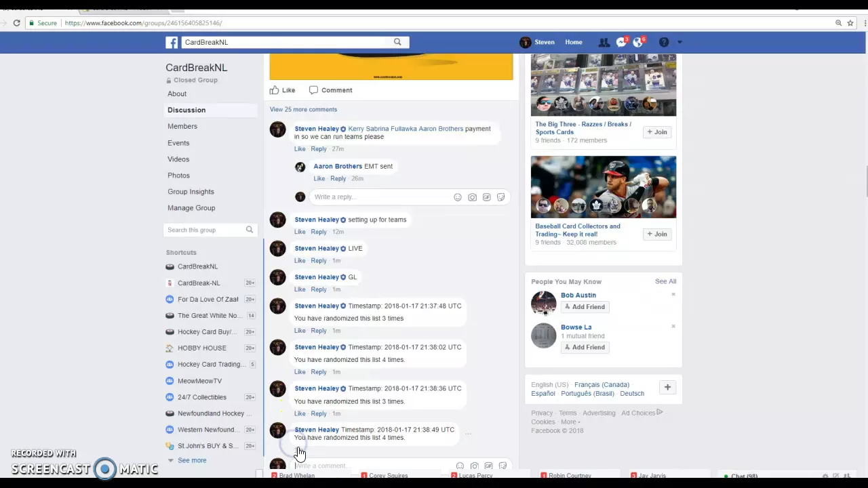
Task: Dismiss Bowse La suggestion with the x
Action: point(673,326)
